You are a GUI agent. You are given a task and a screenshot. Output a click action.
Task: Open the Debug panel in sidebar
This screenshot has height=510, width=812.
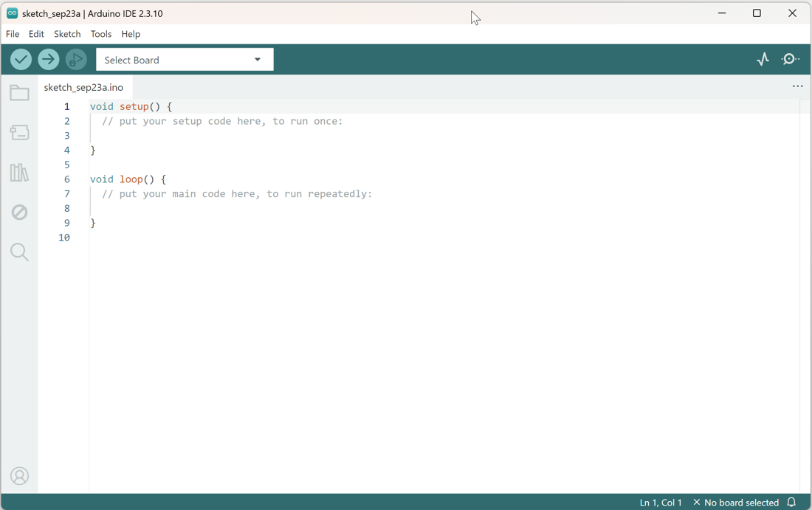(20, 213)
